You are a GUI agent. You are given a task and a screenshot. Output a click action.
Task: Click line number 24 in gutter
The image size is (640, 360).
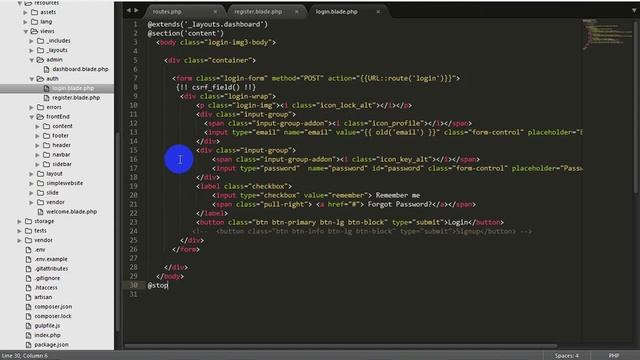pos(133,231)
